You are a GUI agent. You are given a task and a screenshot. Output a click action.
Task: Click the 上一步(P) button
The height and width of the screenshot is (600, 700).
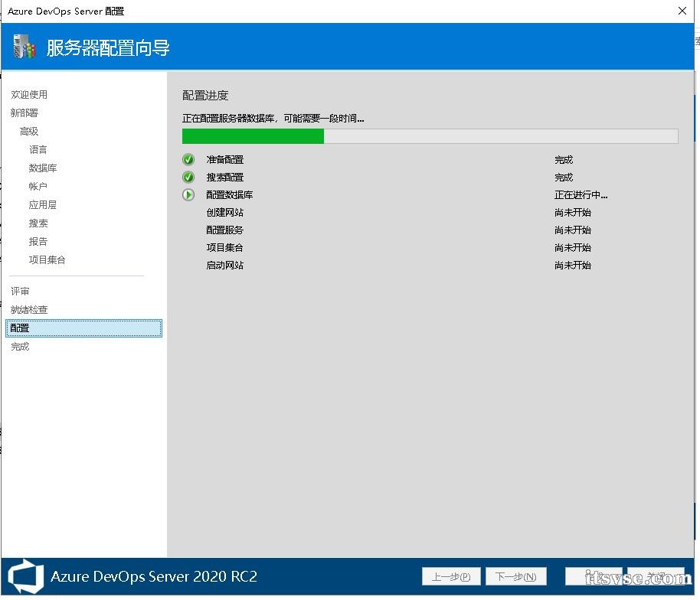click(451, 576)
